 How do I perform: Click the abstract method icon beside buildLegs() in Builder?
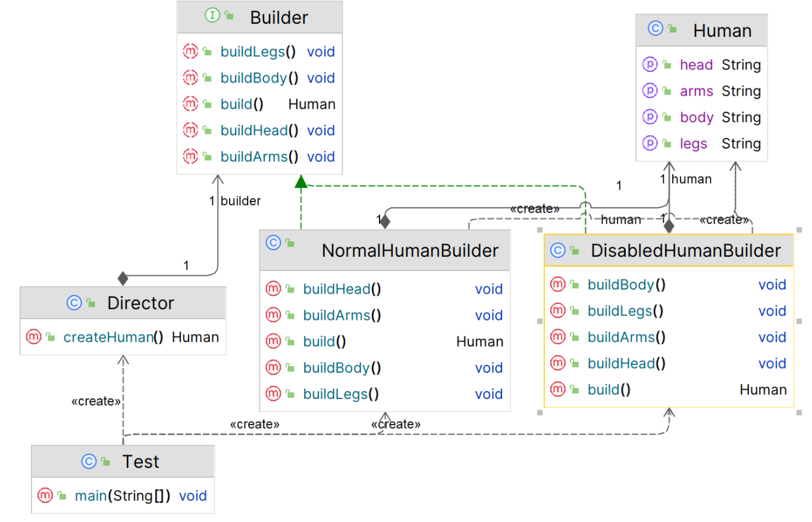(x=190, y=52)
